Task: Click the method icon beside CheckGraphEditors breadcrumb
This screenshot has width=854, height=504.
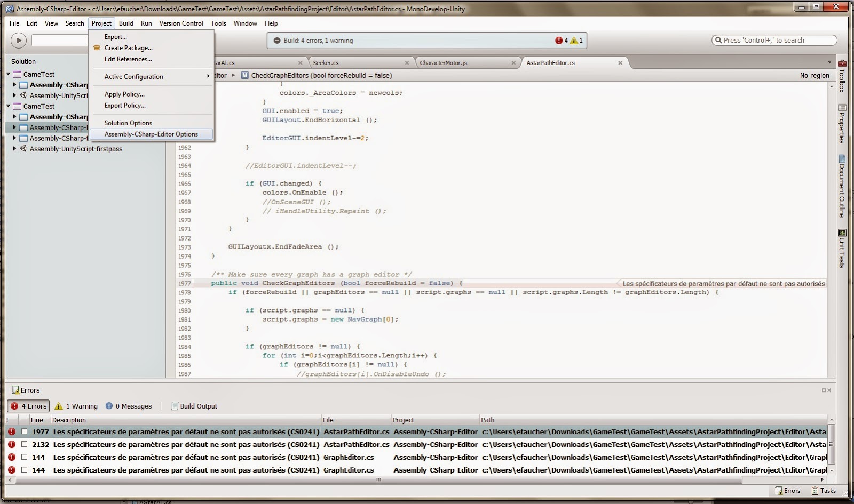Action: (245, 75)
